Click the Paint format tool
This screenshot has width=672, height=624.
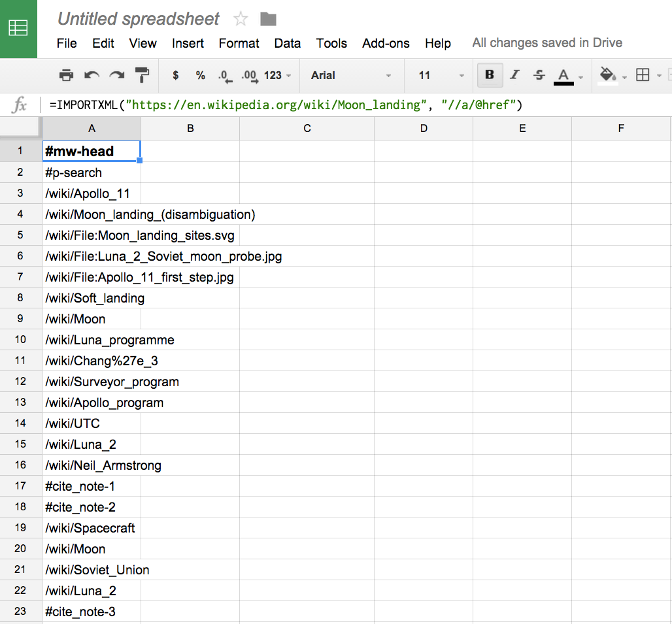click(x=143, y=75)
